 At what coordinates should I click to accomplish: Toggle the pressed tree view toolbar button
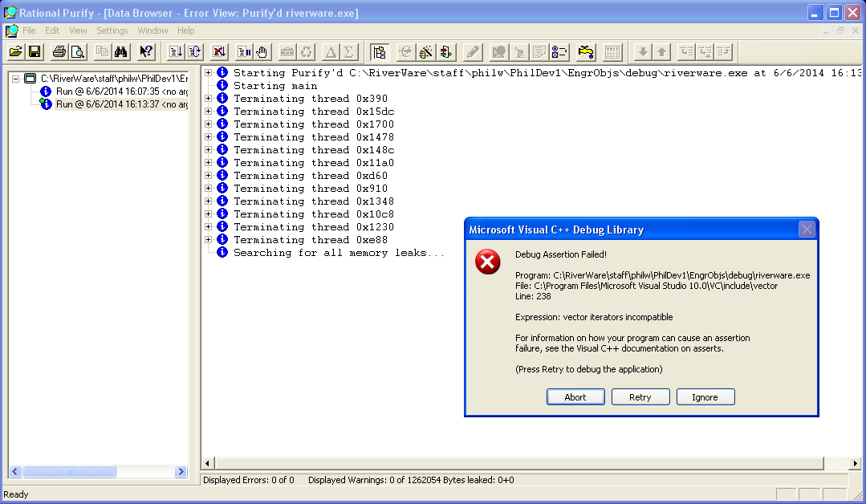tap(380, 52)
